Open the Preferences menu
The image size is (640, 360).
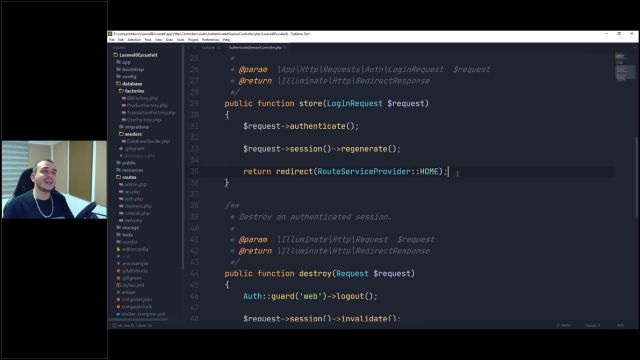coord(210,40)
